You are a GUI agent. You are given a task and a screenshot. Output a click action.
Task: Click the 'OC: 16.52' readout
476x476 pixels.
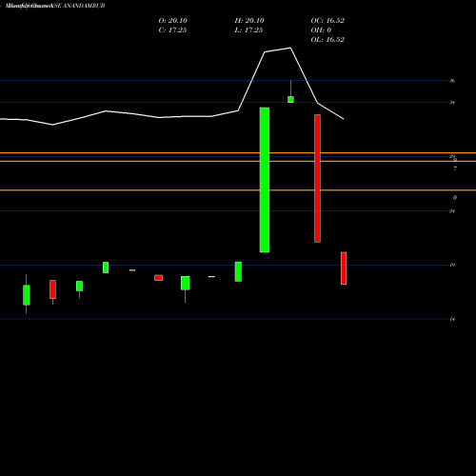(x=327, y=21)
